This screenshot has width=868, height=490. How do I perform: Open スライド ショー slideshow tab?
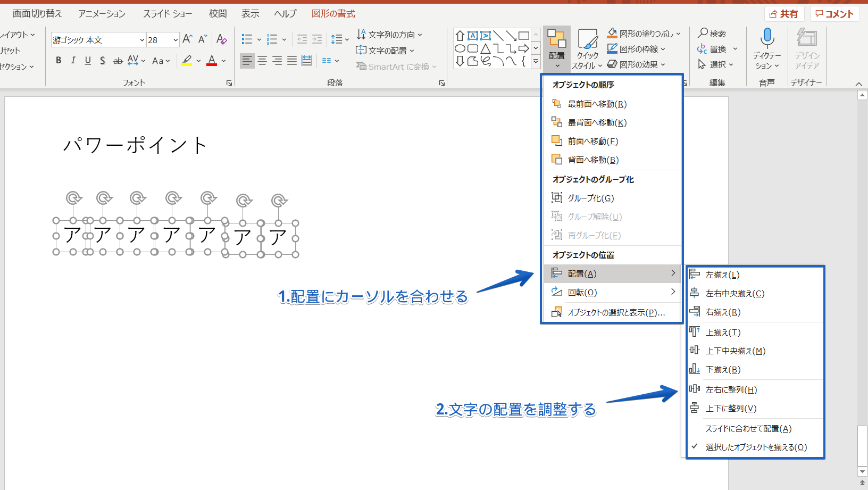pos(168,14)
